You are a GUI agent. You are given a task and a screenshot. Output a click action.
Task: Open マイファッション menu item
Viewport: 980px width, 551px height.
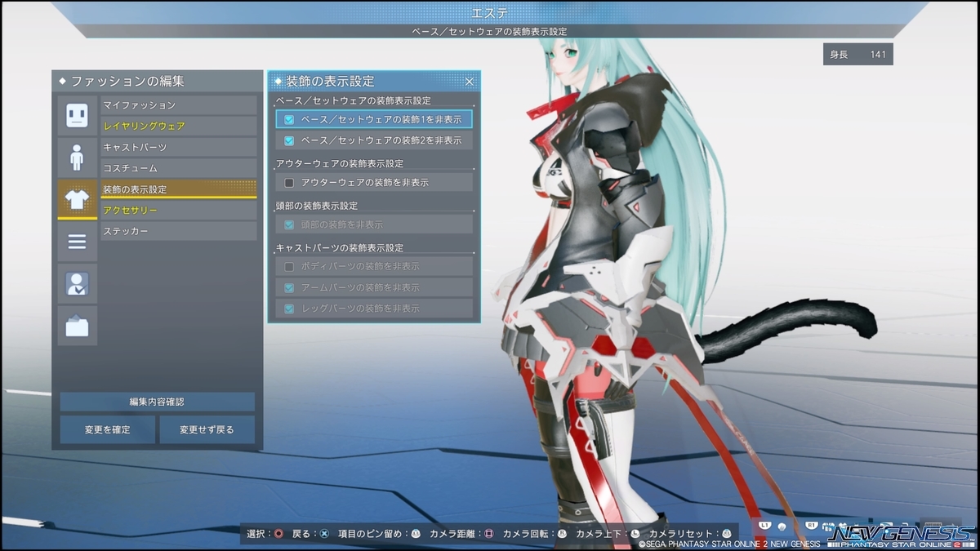click(x=179, y=105)
